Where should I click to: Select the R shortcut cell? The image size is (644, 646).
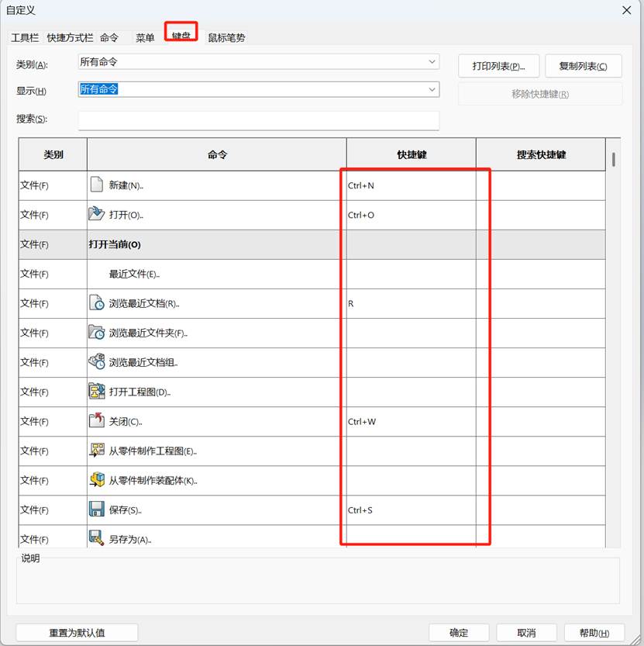coord(412,304)
